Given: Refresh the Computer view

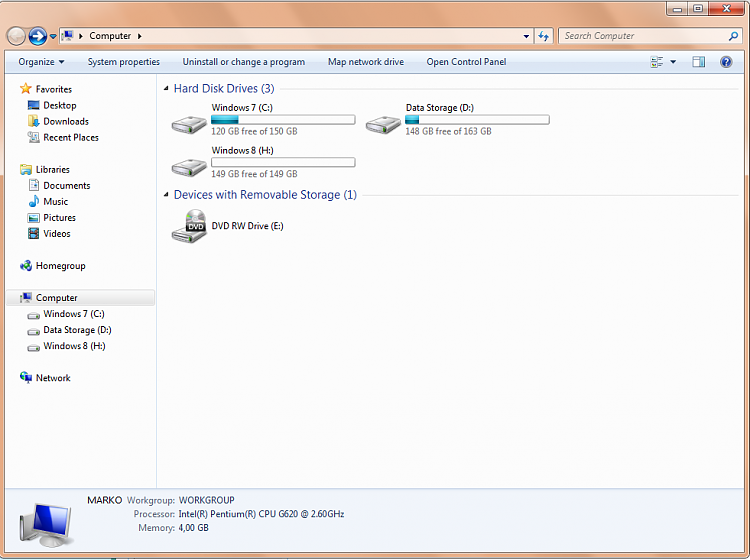Looking at the screenshot, I should 543,36.
